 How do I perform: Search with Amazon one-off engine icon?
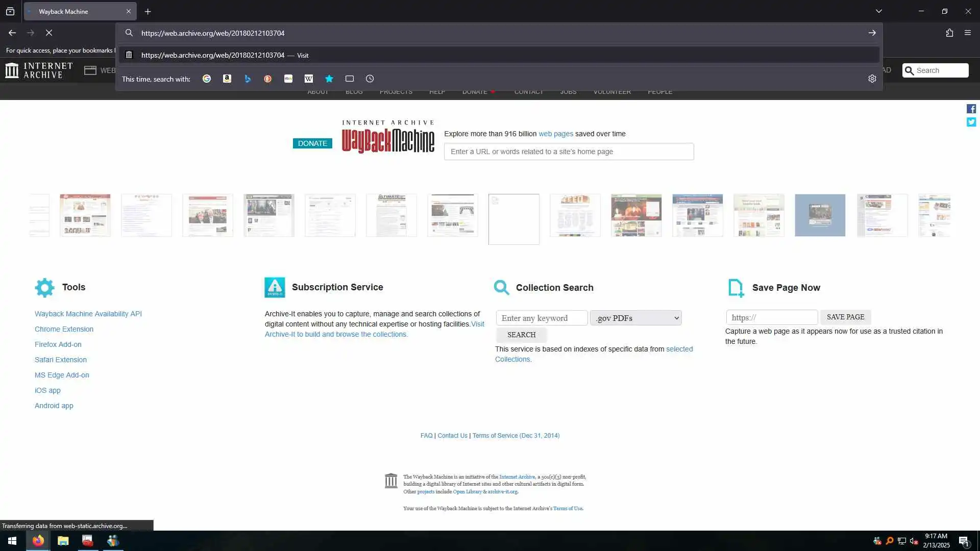coord(227,79)
